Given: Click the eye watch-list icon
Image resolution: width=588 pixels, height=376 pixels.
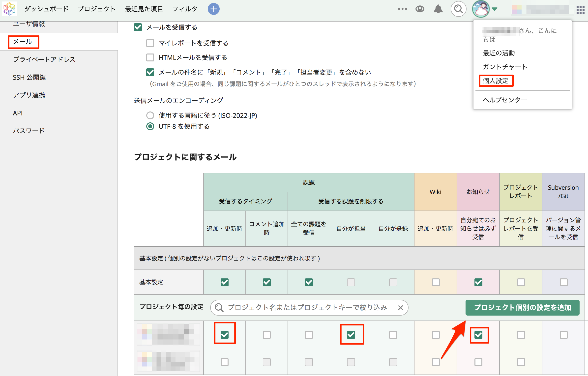Looking at the screenshot, I should [x=420, y=9].
